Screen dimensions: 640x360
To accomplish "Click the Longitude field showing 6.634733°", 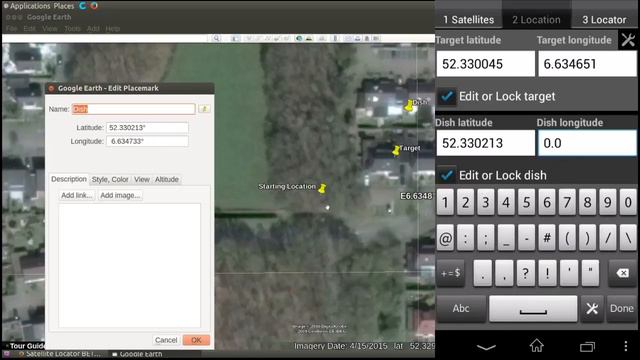I will [x=147, y=141].
